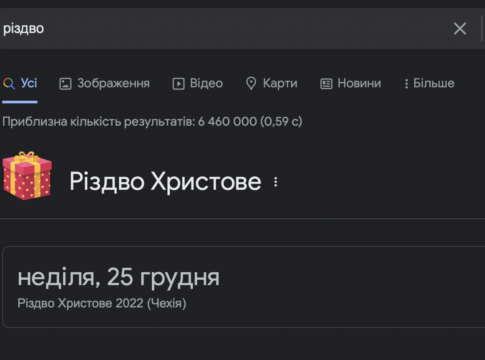
Task: Click the Різдво Христове 2022 (Чехія) caption
Action: (102, 303)
